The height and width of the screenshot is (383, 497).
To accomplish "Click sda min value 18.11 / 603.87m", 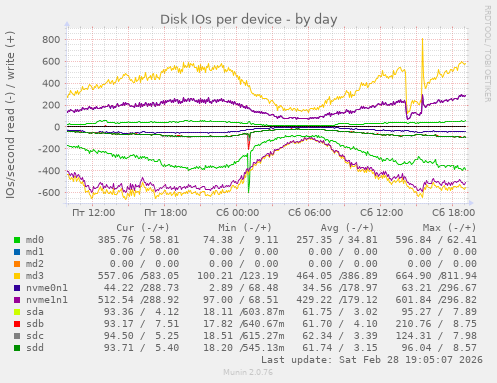I will coord(244,312).
